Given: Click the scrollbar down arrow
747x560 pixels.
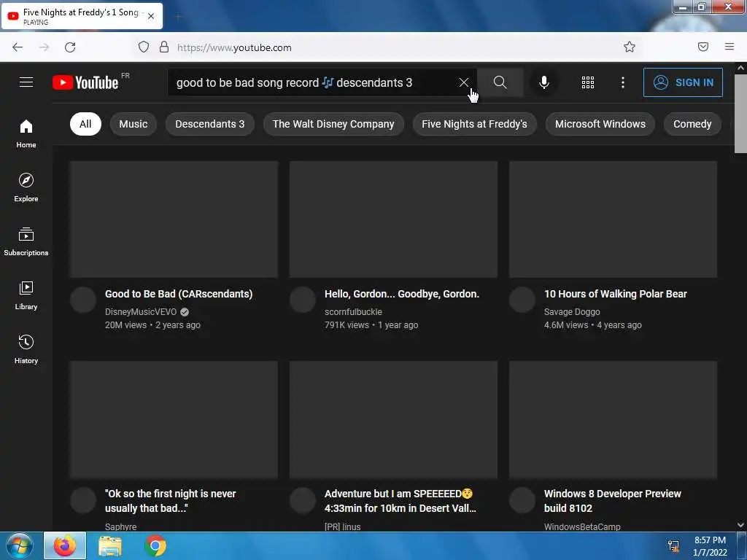Looking at the screenshot, I should 740,525.
